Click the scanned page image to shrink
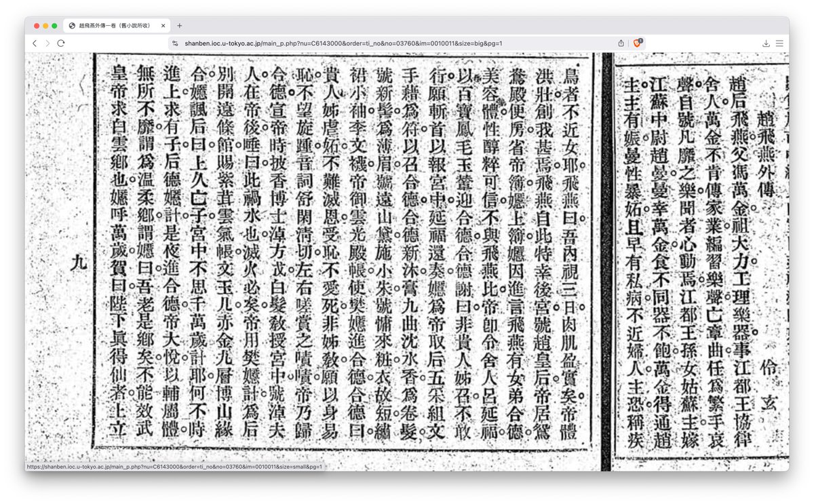Image resolution: width=814 pixels, height=504 pixels. click(x=407, y=262)
